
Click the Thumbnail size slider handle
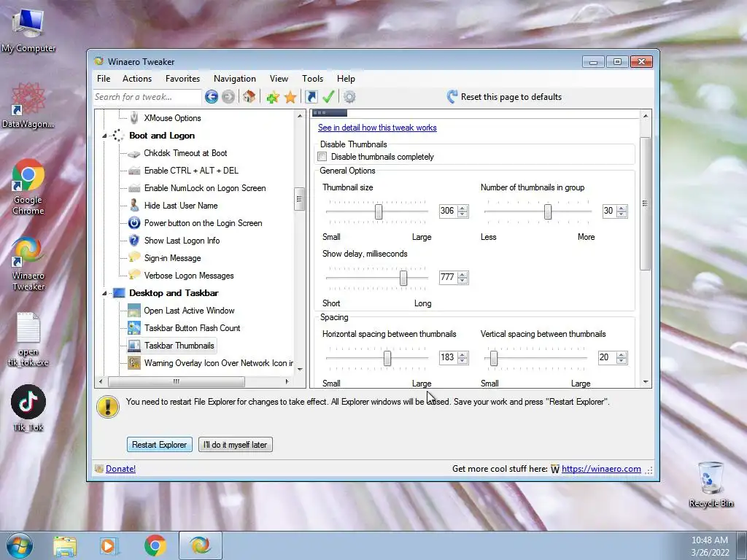pyautogui.click(x=379, y=211)
